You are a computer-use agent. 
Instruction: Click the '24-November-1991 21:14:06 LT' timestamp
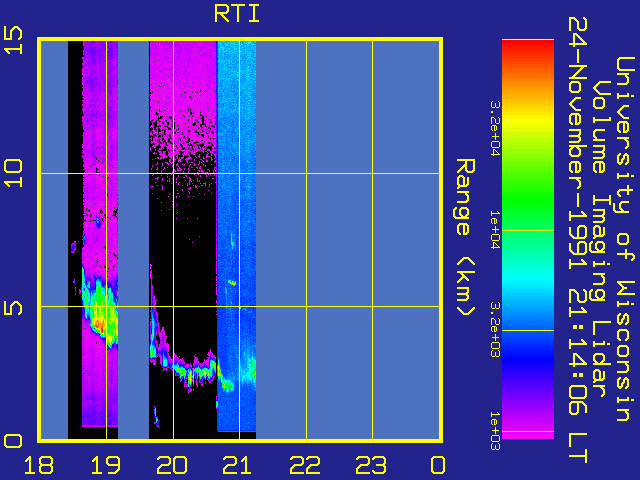(578, 240)
